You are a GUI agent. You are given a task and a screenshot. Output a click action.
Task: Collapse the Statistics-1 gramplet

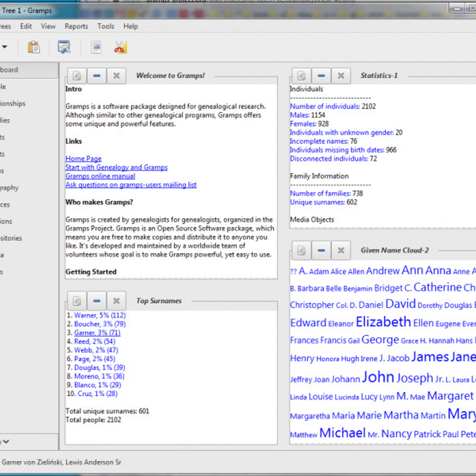pyautogui.click(x=321, y=76)
